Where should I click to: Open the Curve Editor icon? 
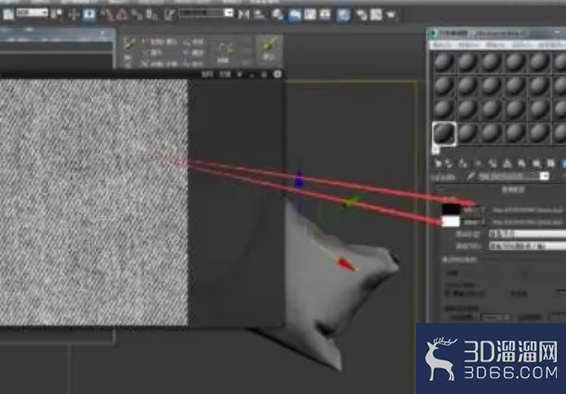click(x=310, y=14)
